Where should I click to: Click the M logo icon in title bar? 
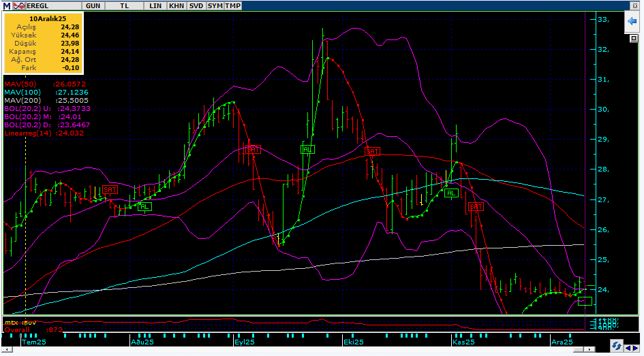pos(5,5)
